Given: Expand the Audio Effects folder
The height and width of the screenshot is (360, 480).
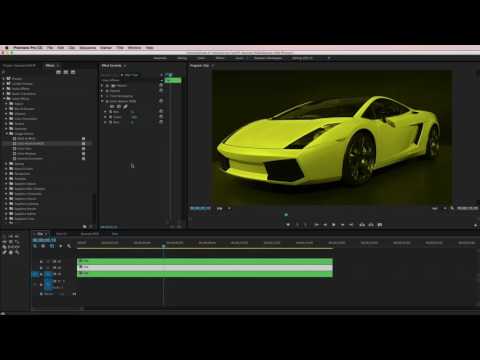Looking at the screenshot, I should pos(4,89).
